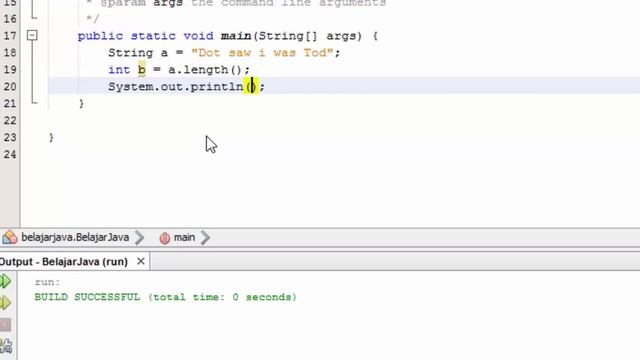Click line number 20 in the gutter
640x360 pixels.
(x=10, y=87)
